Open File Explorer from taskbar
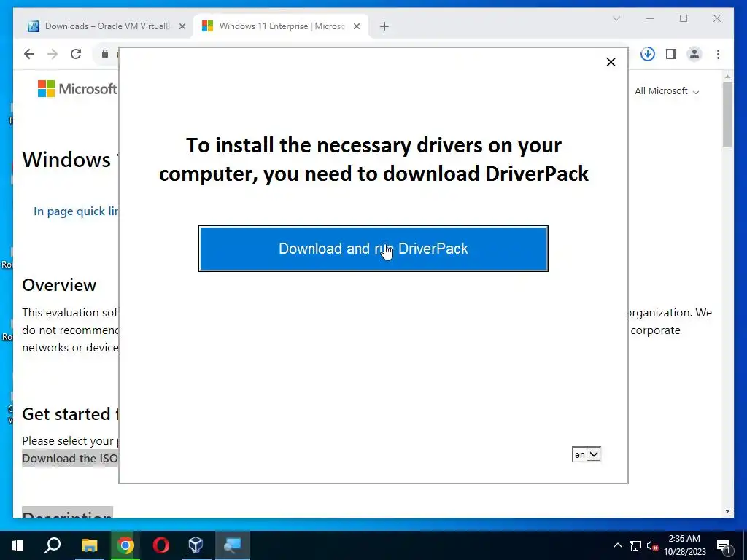 point(89,545)
